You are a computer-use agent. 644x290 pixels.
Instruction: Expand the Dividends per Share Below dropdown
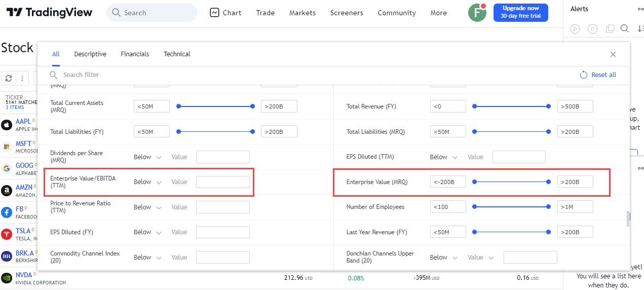[x=147, y=157]
